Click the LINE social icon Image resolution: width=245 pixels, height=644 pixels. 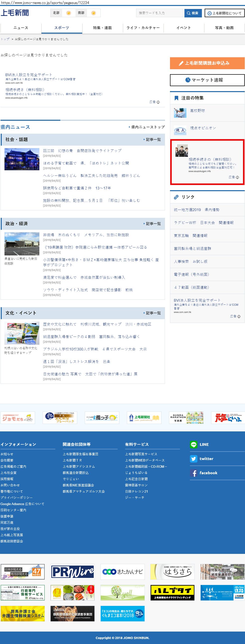[x=193, y=444]
